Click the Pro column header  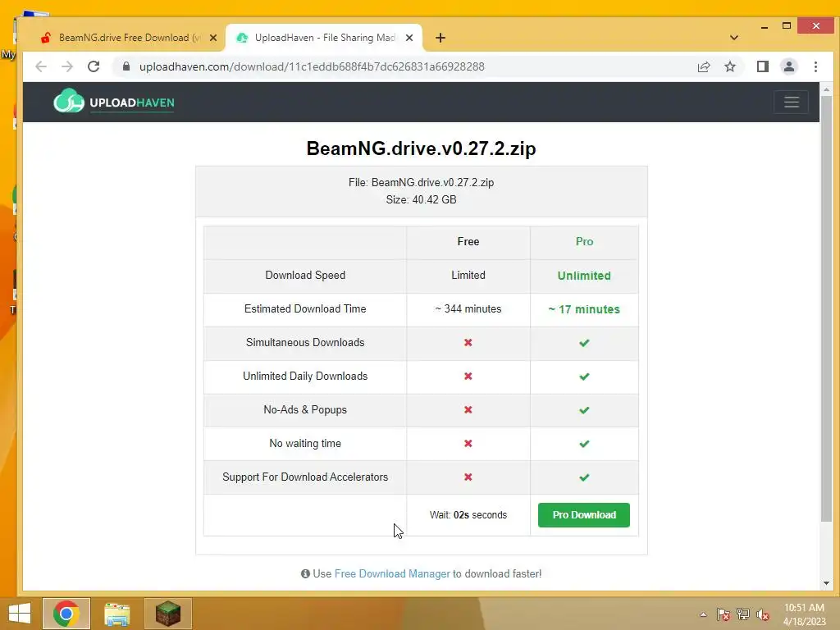click(584, 242)
